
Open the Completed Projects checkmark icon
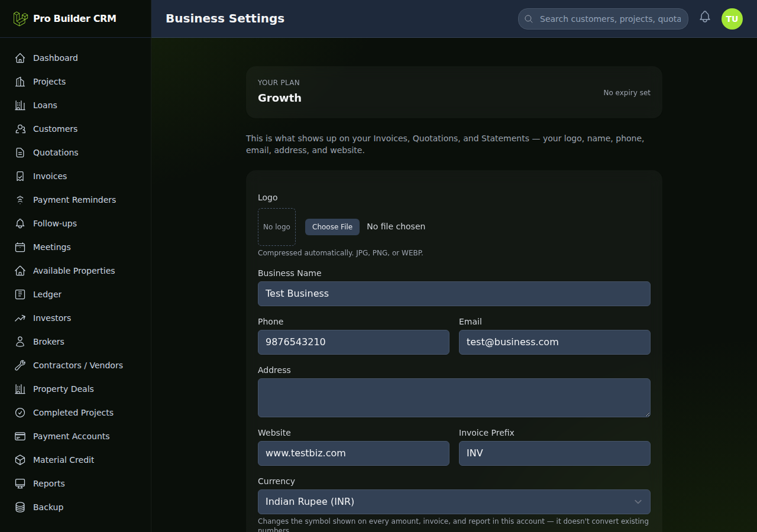[x=20, y=413]
